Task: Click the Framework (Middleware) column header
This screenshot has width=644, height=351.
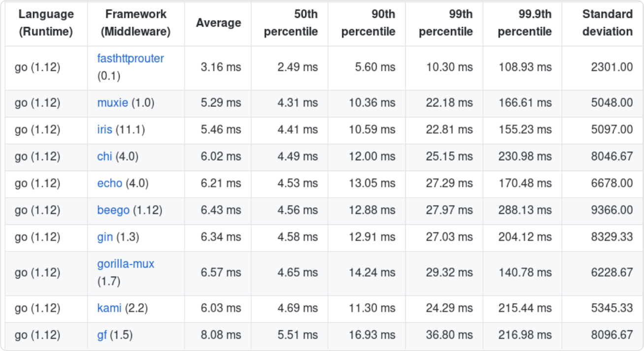Action: 136,23
